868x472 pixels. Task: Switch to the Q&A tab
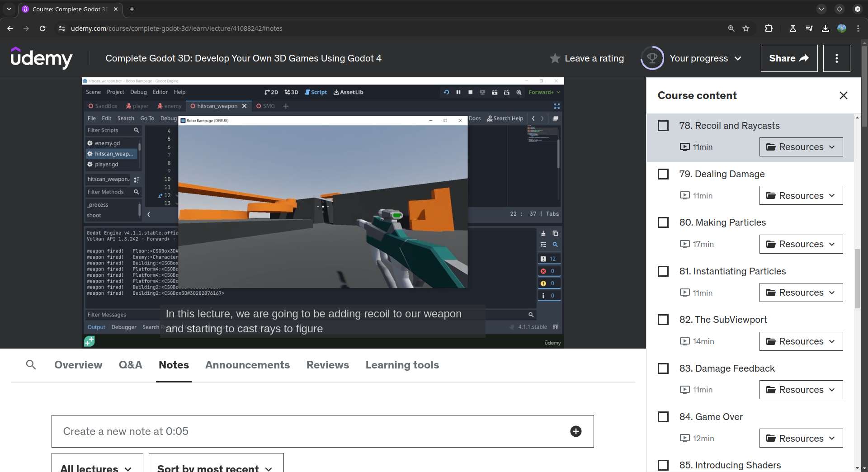130,365
